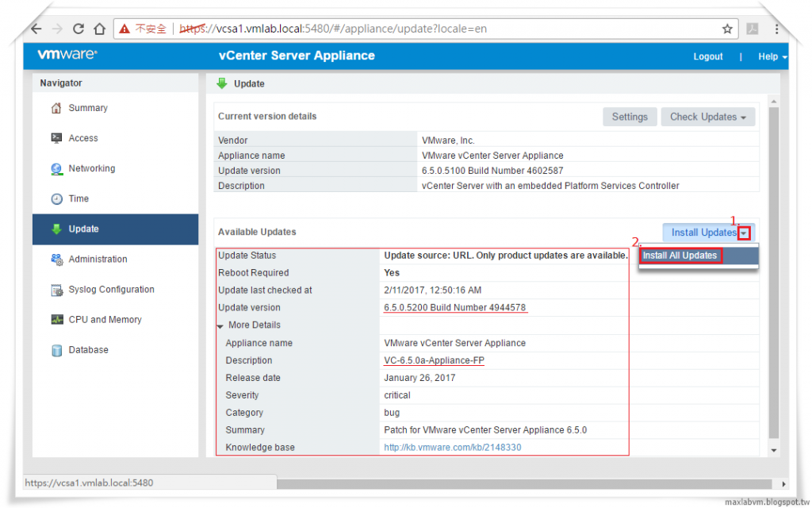This screenshot has height=508, width=812.
Task: Open Database in the Navigator
Action: click(115, 350)
